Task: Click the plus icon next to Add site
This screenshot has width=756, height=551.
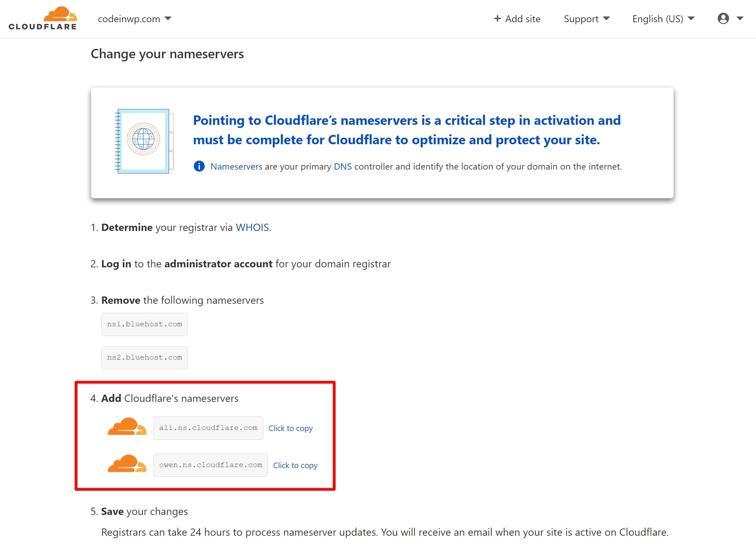Action: click(x=498, y=18)
